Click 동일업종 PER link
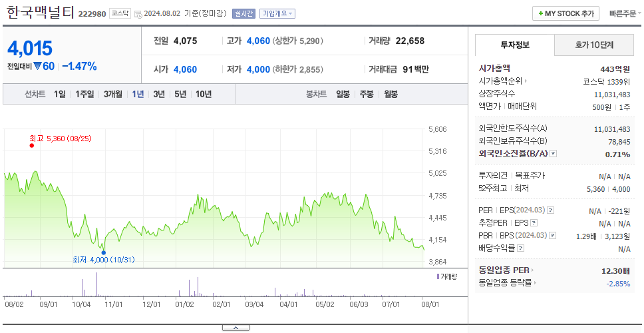The width and height of the screenshot is (644, 333). click(x=504, y=270)
